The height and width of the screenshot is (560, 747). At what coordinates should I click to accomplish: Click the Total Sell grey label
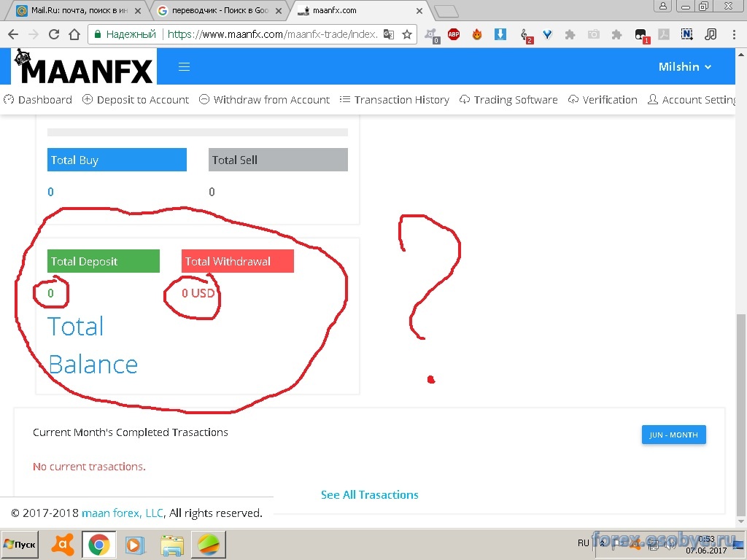point(278,160)
